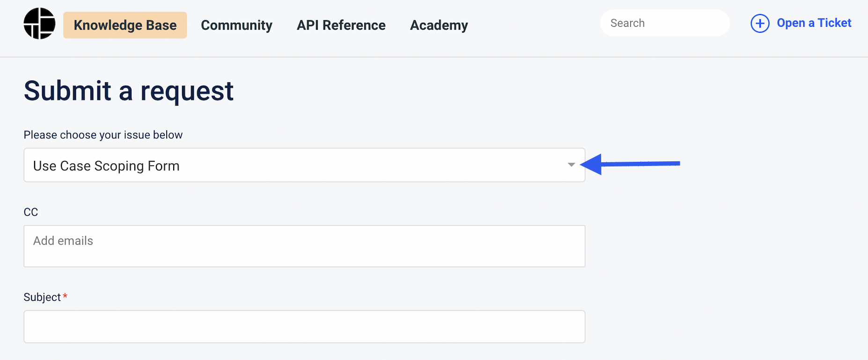Click the 'Add emails' placeholder text

click(63, 241)
